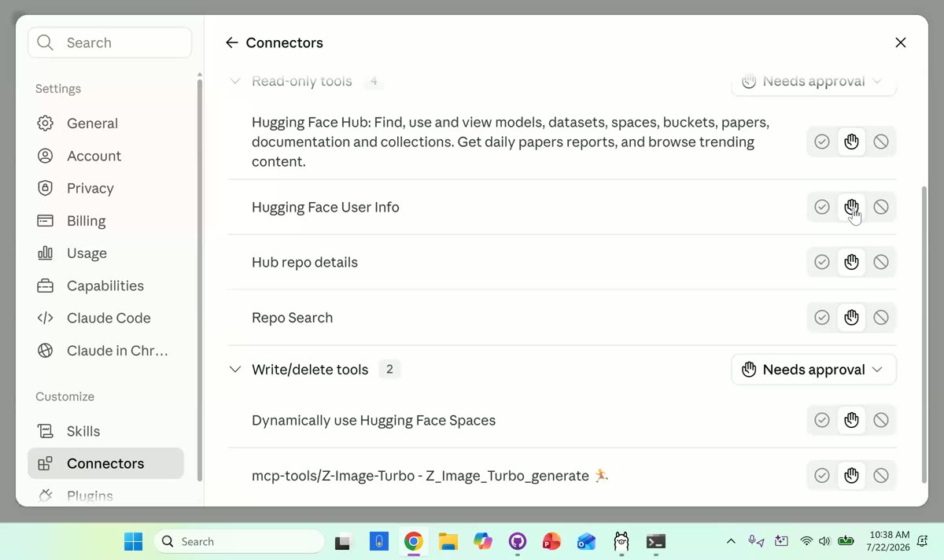
Task: View the Usage page
Action: click(x=105, y=253)
